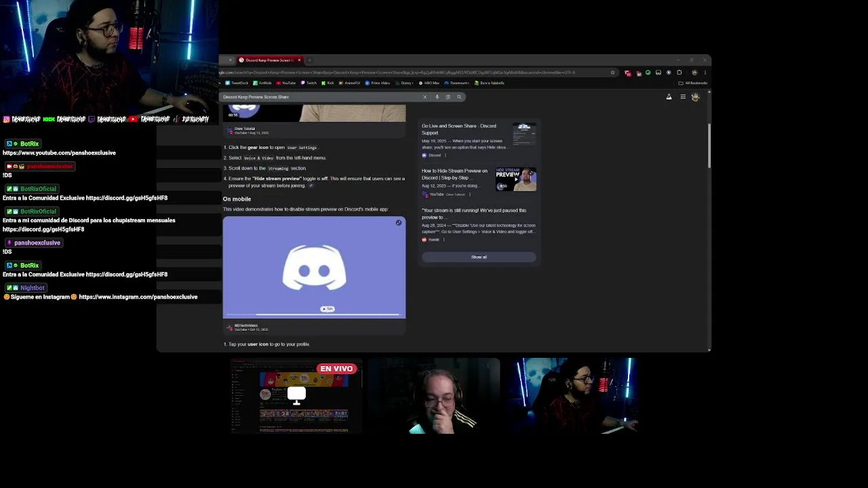Open the Chrome three-dot menu
Image resolution: width=868 pixels, height=488 pixels.
pos(705,73)
